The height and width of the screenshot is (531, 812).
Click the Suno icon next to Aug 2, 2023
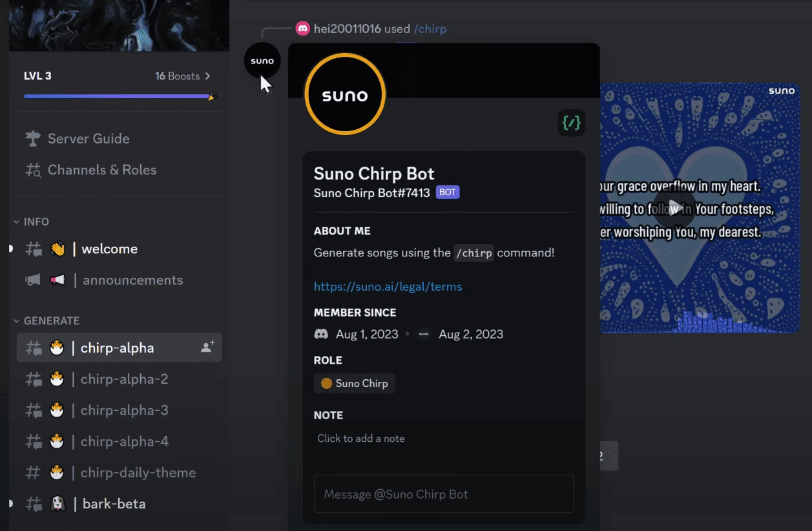(423, 334)
